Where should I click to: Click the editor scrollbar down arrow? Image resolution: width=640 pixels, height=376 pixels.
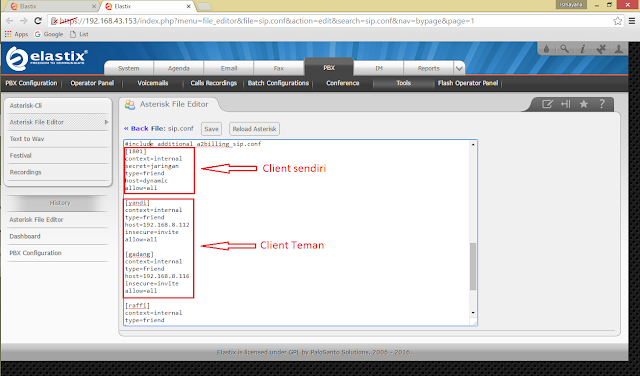[473, 313]
